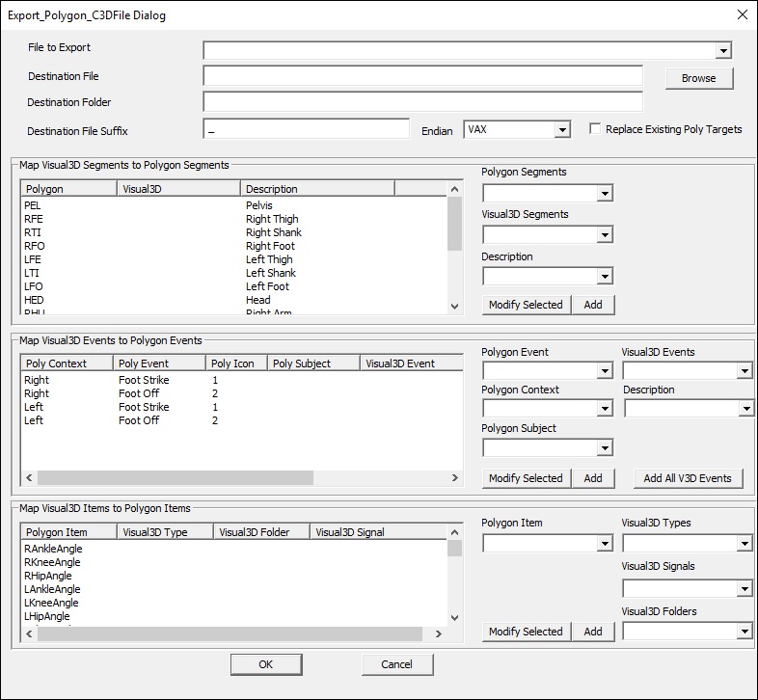The height and width of the screenshot is (700, 758).
Task: Select the HED Head row
Action: click(x=234, y=300)
